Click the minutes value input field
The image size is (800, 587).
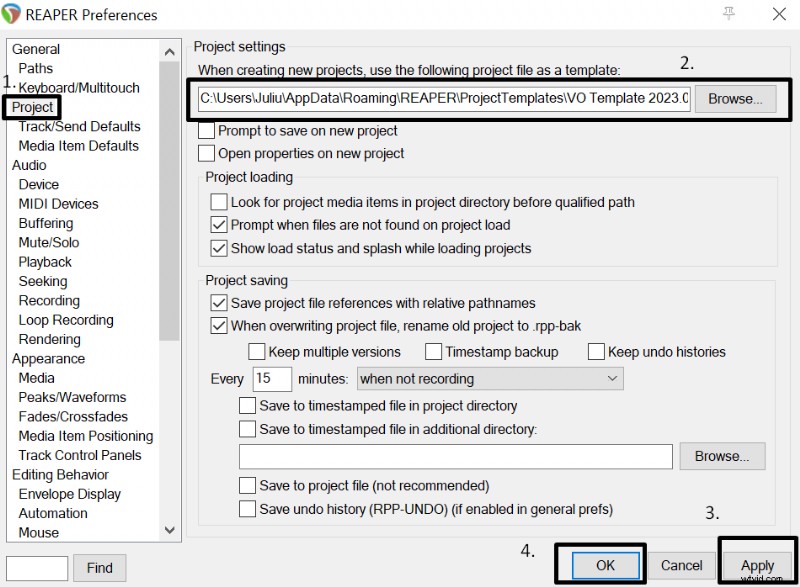[271, 378]
